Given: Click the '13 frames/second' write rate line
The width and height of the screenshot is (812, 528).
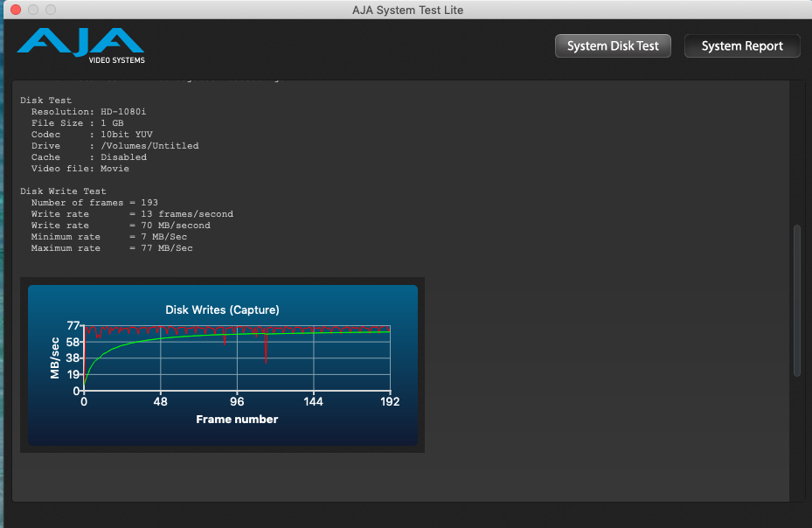Looking at the screenshot, I should tap(132, 214).
